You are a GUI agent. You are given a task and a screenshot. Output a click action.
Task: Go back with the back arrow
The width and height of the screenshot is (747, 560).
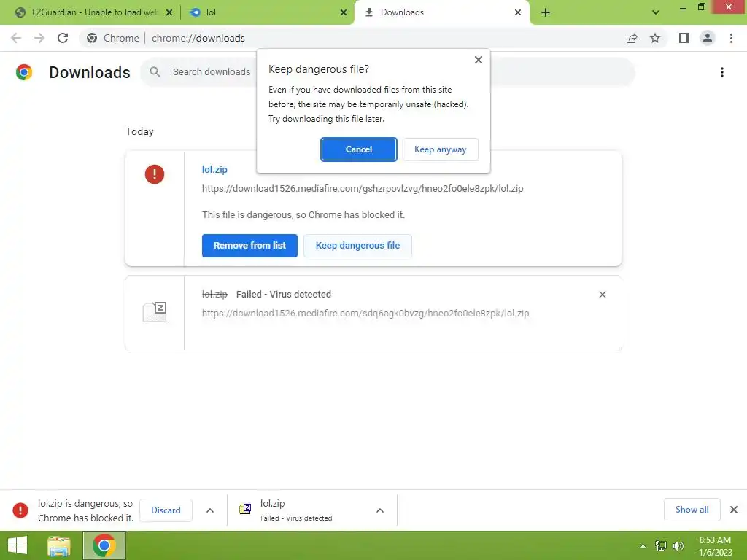(16, 38)
